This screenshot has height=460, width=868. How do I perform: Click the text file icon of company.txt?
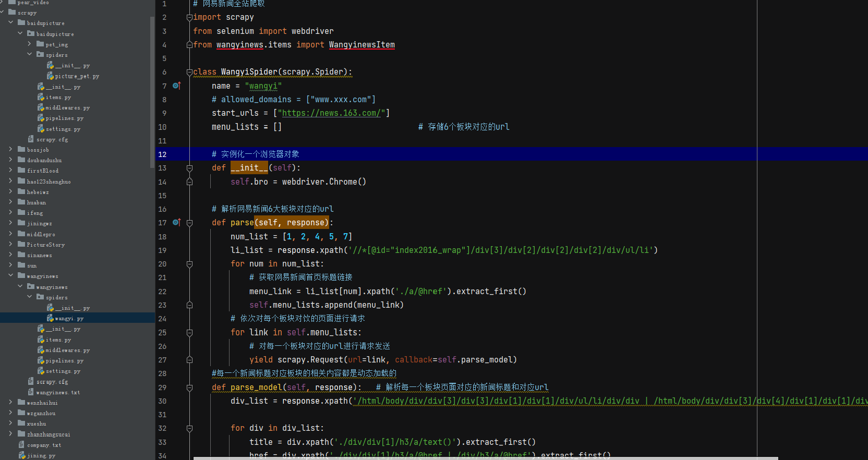pyautogui.click(x=21, y=445)
